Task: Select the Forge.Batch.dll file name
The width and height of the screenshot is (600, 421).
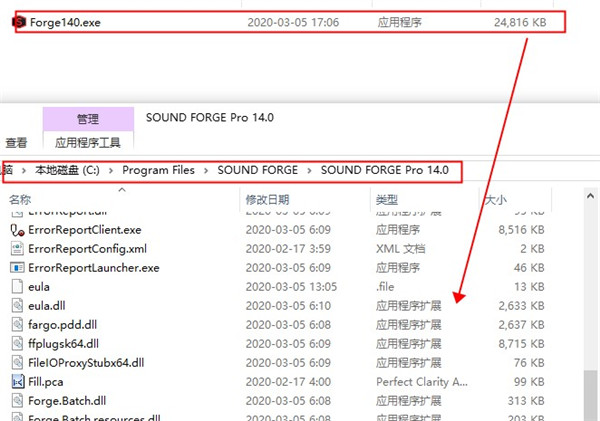Action: tap(67, 401)
